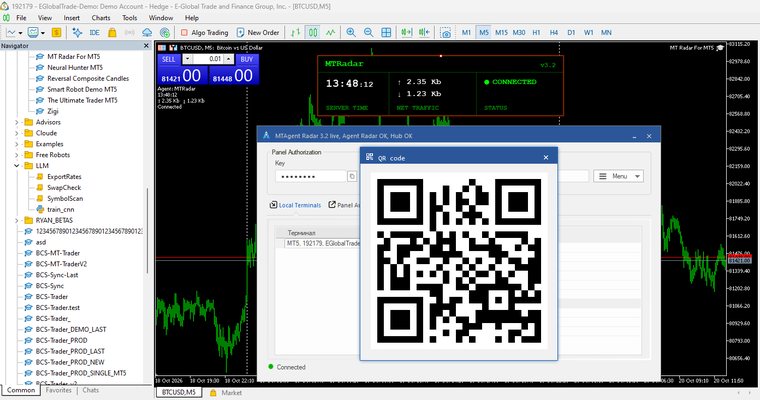The image size is (760, 400).
Task: Select the H1 timeframe
Action: point(536,32)
